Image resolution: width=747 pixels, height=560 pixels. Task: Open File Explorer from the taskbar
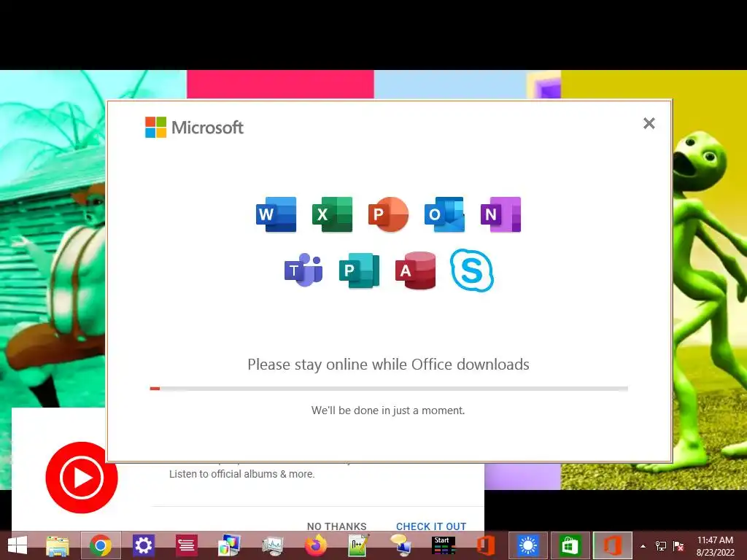pyautogui.click(x=58, y=545)
